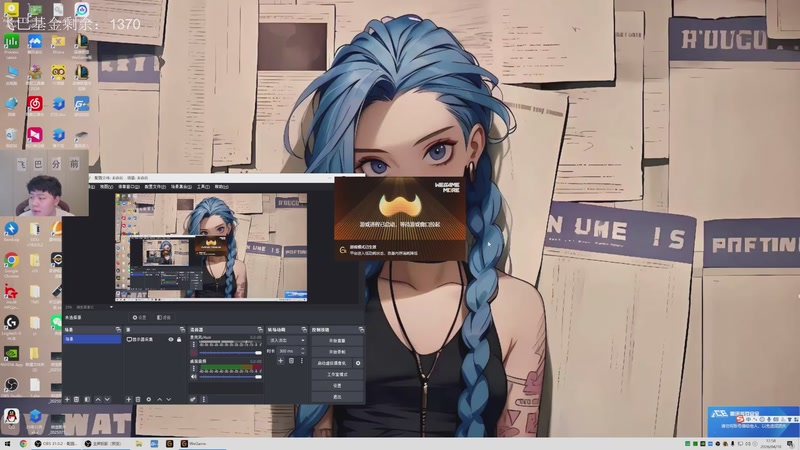
Task: Mute desktop audio speaker icon in mixer
Action: (193, 377)
